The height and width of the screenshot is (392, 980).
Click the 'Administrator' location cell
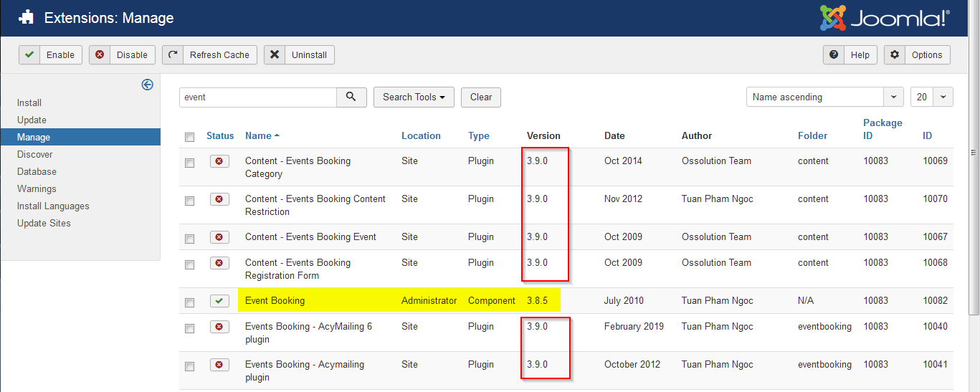click(429, 300)
